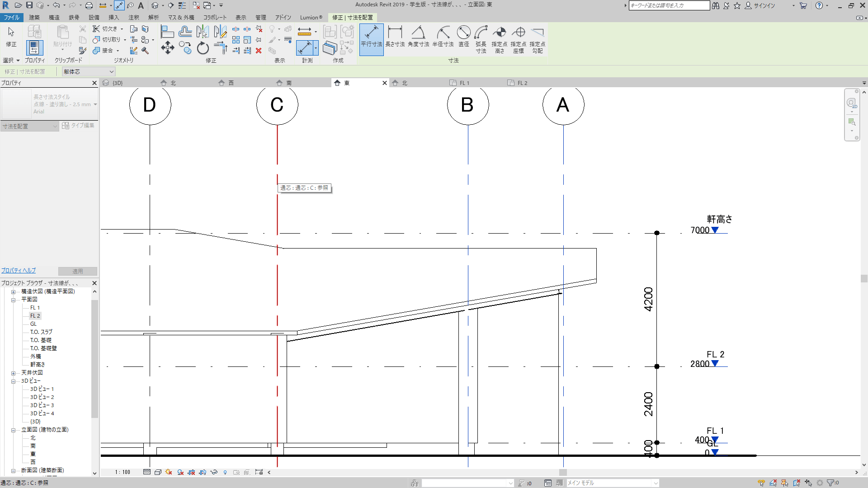Screen dimensions: 868x488
Task: Open the プロパティヘルプ link
Action: click(x=19, y=270)
